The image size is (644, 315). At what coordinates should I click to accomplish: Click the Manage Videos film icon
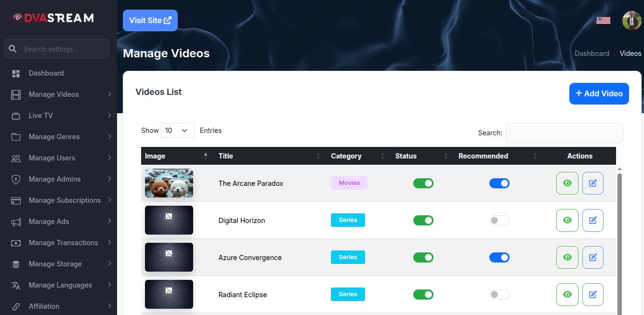16,94
